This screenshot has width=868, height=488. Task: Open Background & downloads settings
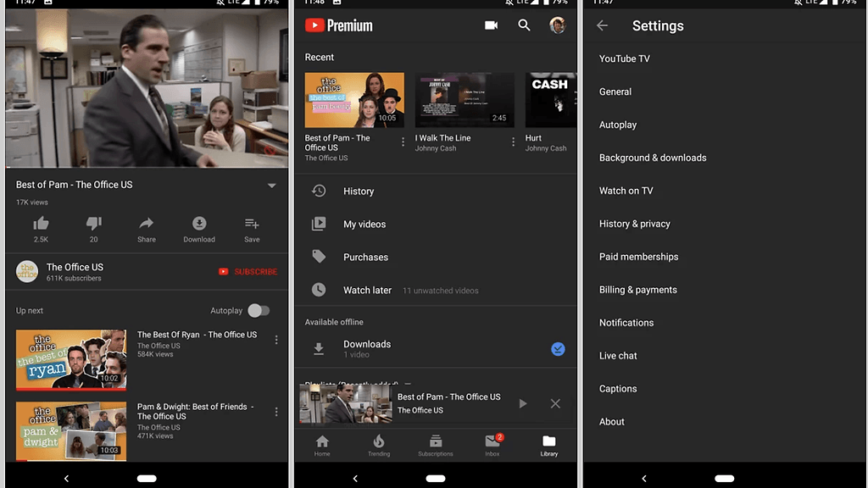point(653,158)
